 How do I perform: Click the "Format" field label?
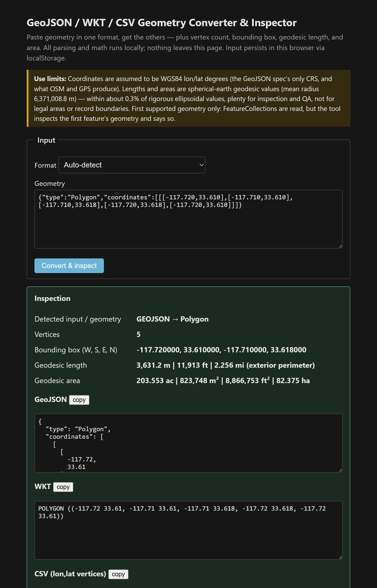click(45, 166)
